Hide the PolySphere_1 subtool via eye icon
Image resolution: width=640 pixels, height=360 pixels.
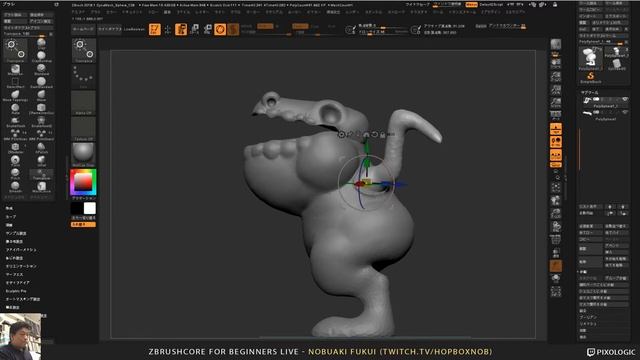[624, 99]
